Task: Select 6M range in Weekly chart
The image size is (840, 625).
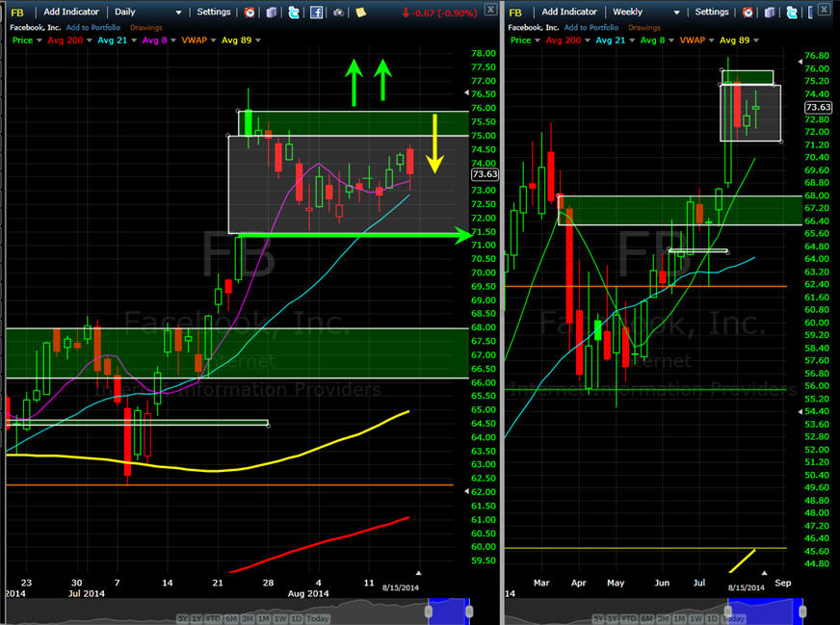Action: click(x=646, y=618)
